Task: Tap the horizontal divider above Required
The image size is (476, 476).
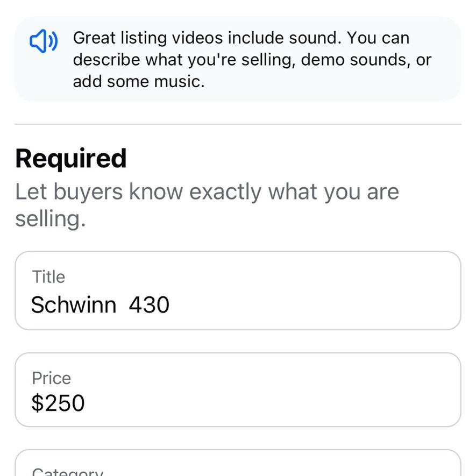Action: [x=238, y=124]
